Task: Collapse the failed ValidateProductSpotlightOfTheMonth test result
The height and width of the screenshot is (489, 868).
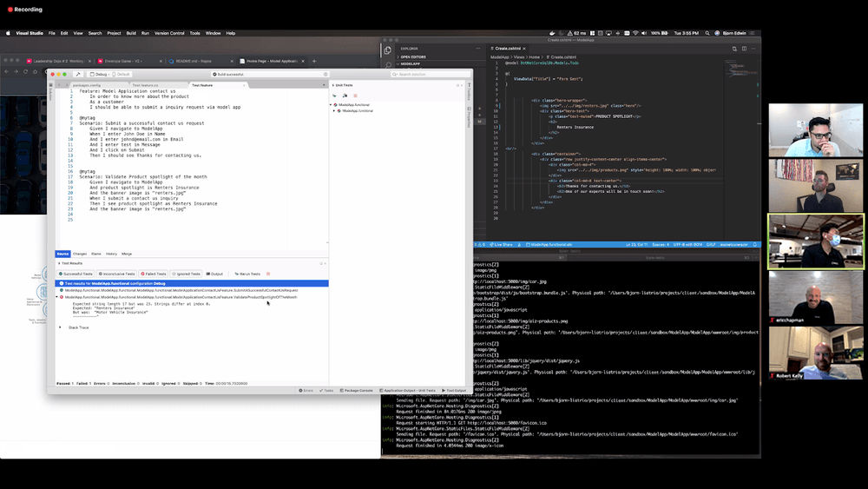Action: pos(57,297)
